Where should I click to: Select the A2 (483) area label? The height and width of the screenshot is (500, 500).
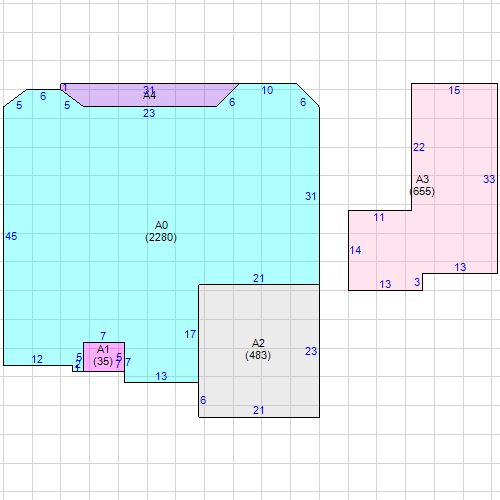point(258,349)
